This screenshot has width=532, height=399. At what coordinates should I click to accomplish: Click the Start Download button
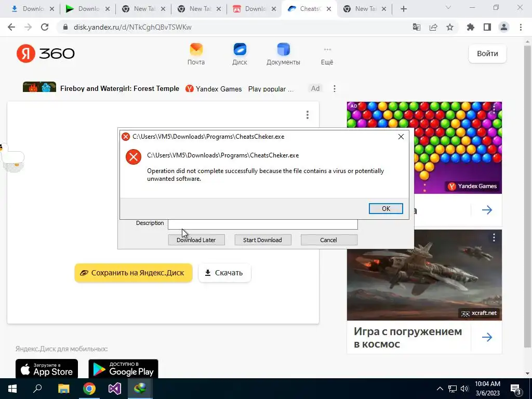click(262, 240)
